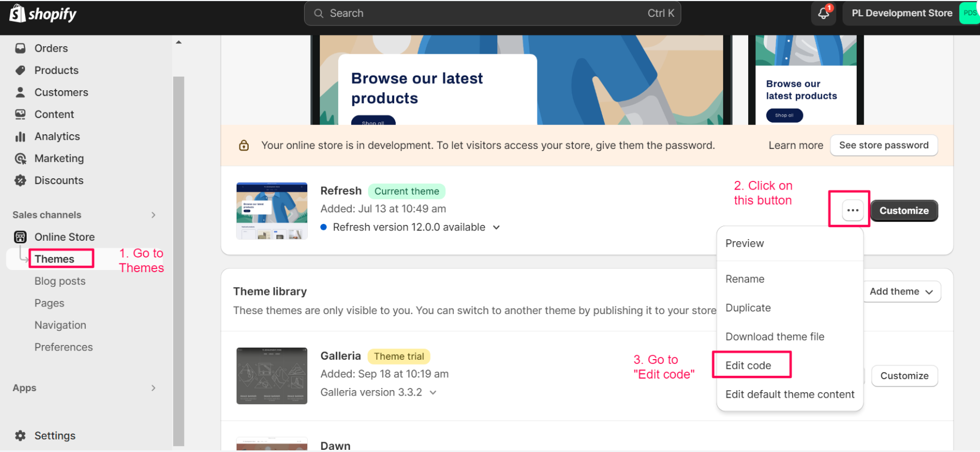This screenshot has height=452, width=980.
Task: Open Orders via its inbox icon
Action: click(x=21, y=48)
